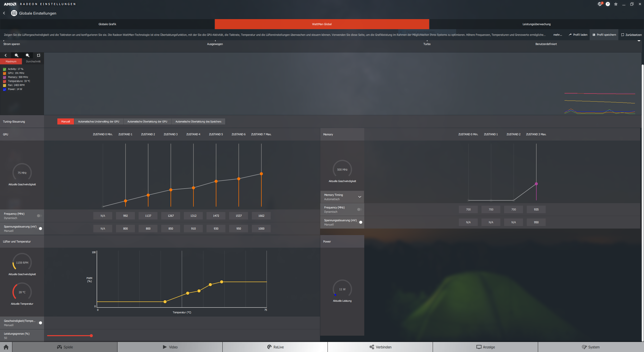Toggle GPU Spannungssteuerung (mV) switch
Screen dimensions: 644x352
[40, 229]
